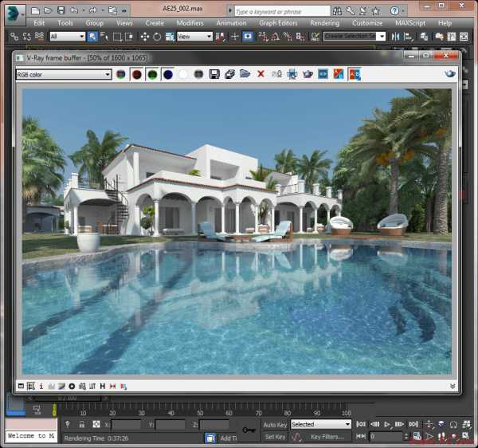Screen dimensions: 478x448
Task: Click the Add Time Tag button
Action: pyautogui.click(x=228, y=438)
